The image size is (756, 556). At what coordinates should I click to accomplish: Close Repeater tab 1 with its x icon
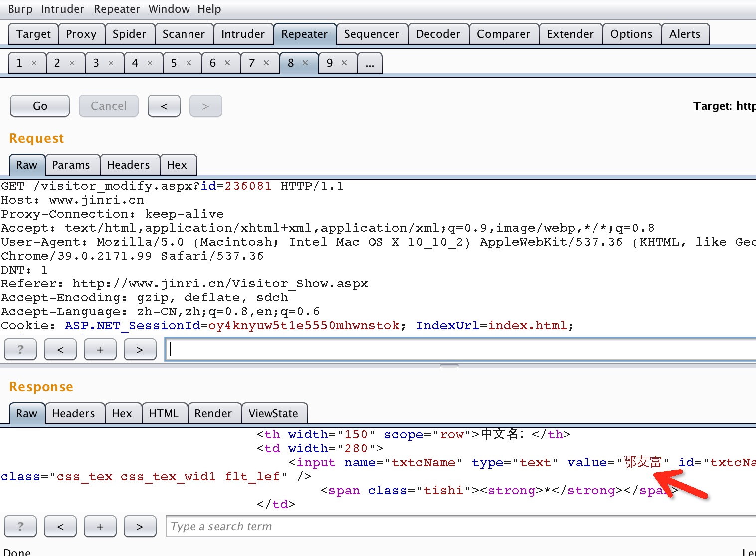(34, 63)
